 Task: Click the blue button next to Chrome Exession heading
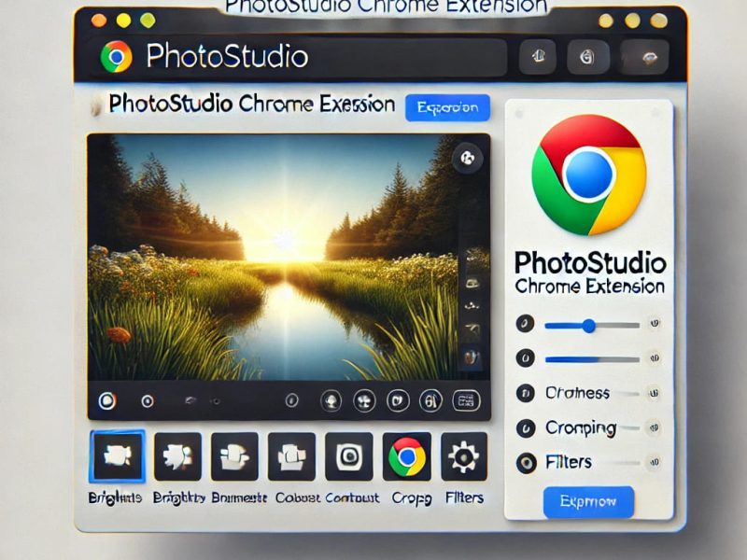click(x=448, y=107)
